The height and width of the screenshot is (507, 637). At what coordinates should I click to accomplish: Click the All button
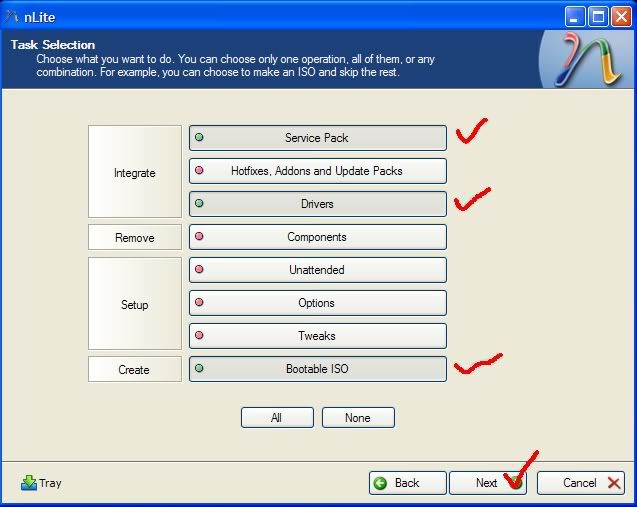point(277,418)
